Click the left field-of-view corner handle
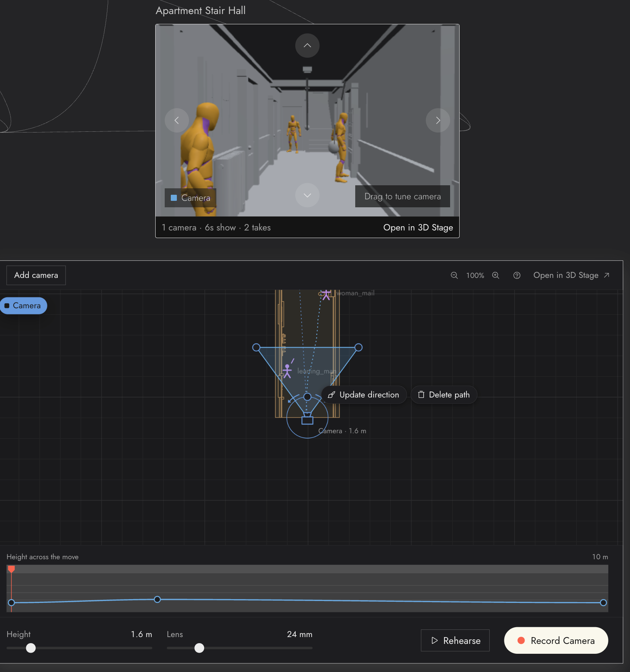The height and width of the screenshot is (672, 630). pos(257,347)
